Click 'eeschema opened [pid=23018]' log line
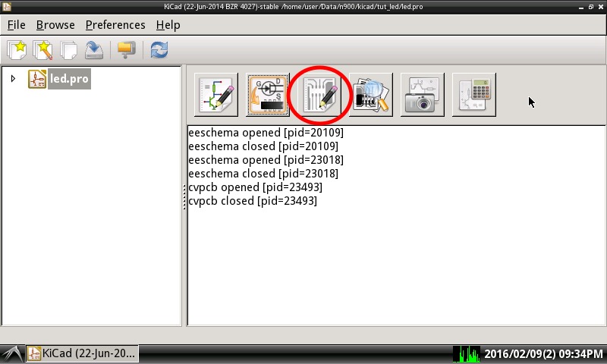This screenshot has width=607, height=364. [266, 160]
